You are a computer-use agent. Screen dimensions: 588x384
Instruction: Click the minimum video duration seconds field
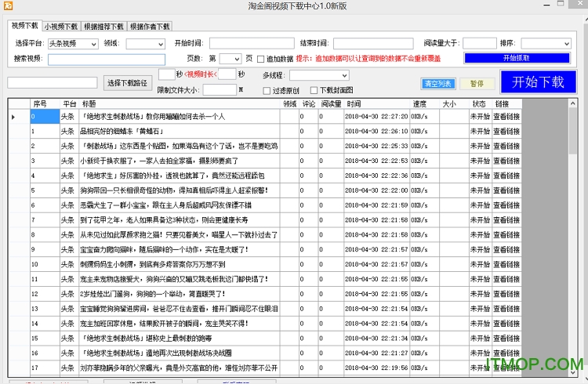(x=167, y=74)
